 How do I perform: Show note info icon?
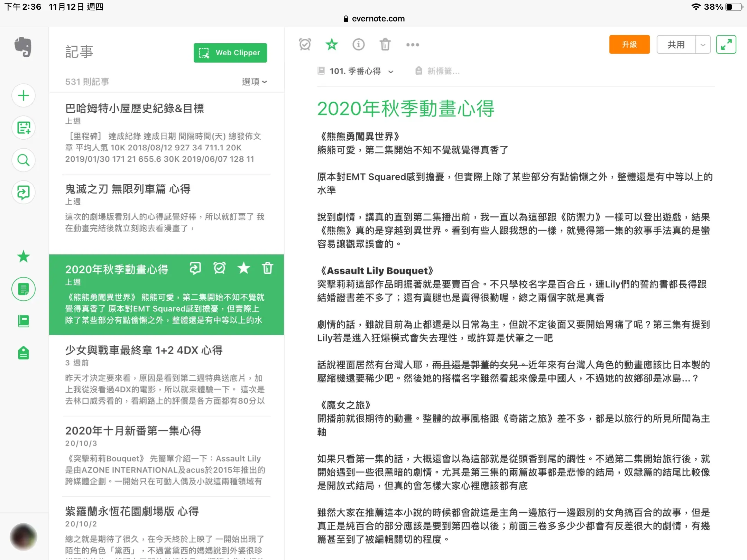click(358, 45)
